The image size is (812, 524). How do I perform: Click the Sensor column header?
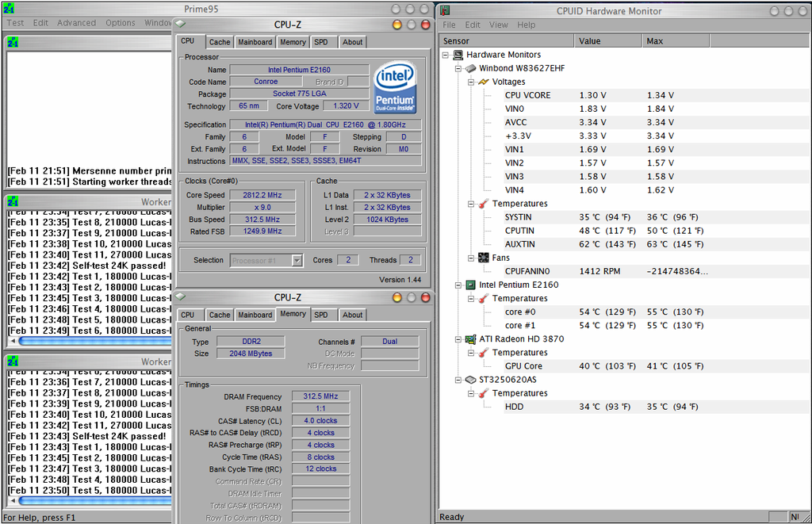tap(507, 41)
